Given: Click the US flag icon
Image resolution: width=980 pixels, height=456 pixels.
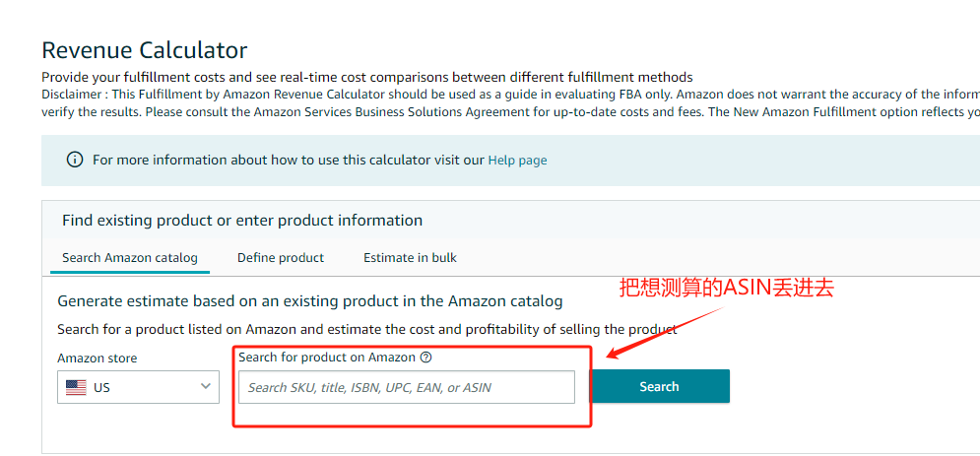Looking at the screenshot, I should click(76, 387).
